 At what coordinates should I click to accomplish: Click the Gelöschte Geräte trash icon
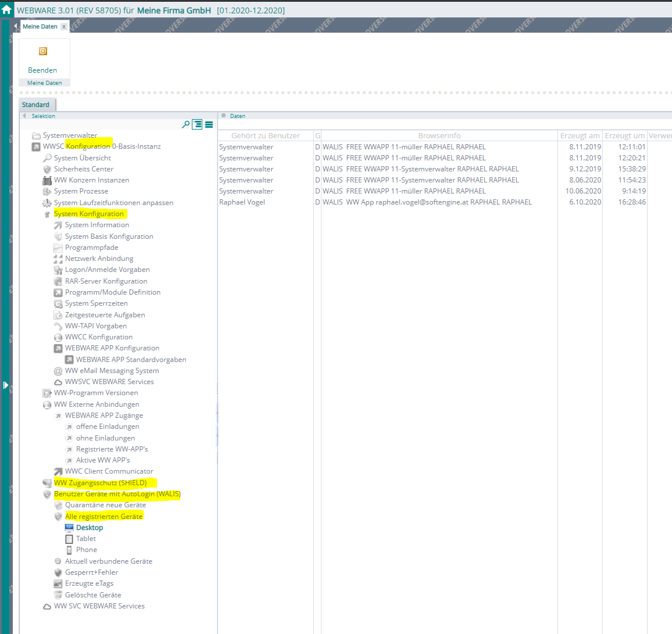(x=58, y=595)
